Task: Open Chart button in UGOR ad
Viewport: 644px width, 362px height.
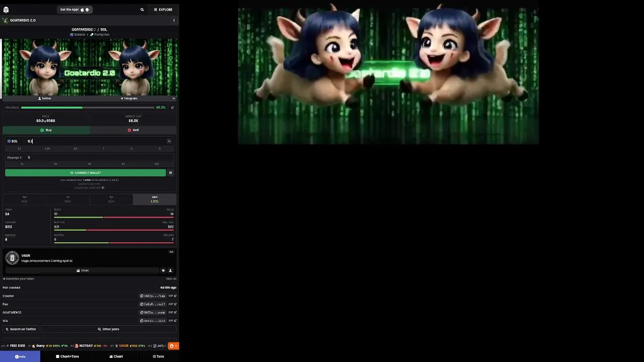Action: (x=83, y=270)
